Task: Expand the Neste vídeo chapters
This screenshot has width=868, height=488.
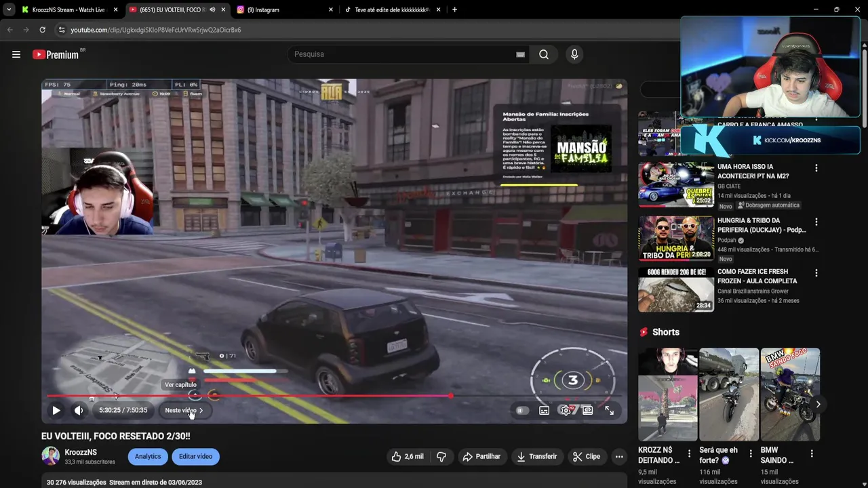Action: (184, 410)
